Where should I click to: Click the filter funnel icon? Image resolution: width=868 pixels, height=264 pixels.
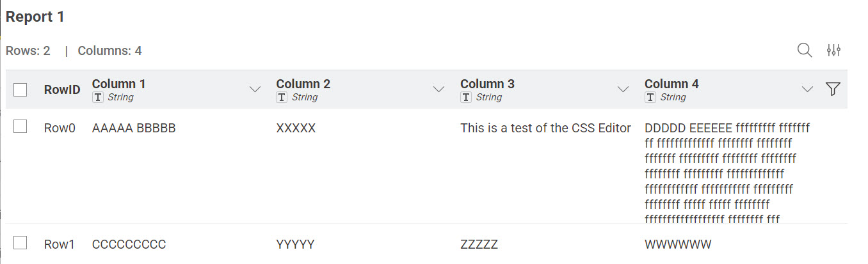coord(832,89)
